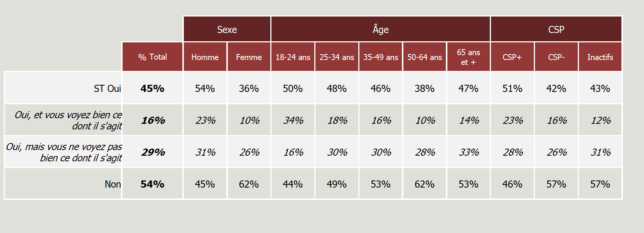Select the bold 54% total in Non row
This screenshot has height=233, width=644.
coord(152,184)
